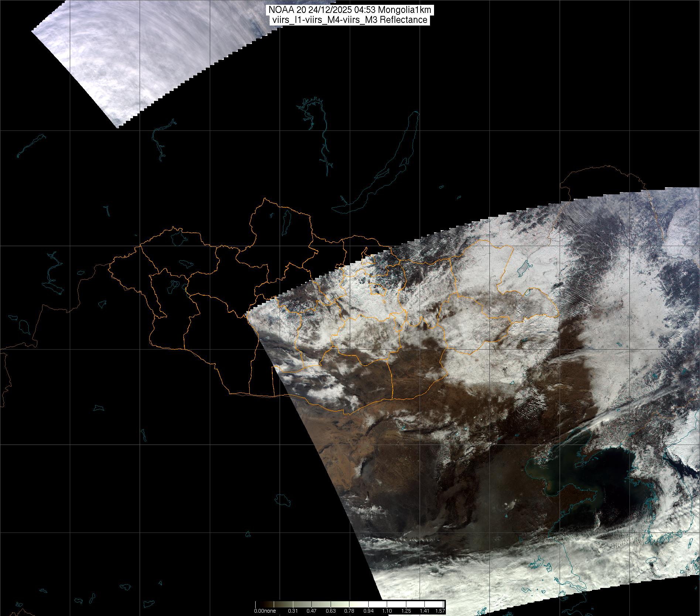This screenshot has height=616, width=700.
Task: Click the 0.63 colorbar tick label
Action: pyautogui.click(x=331, y=611)
